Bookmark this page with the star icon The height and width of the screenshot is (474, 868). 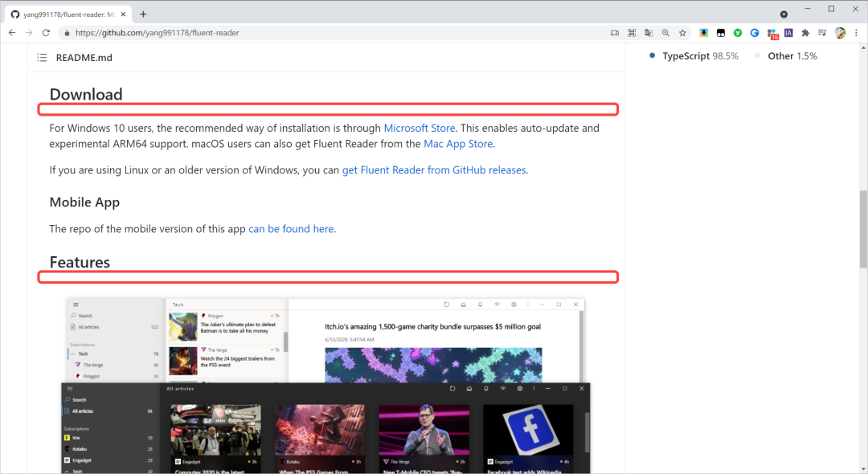682,33
